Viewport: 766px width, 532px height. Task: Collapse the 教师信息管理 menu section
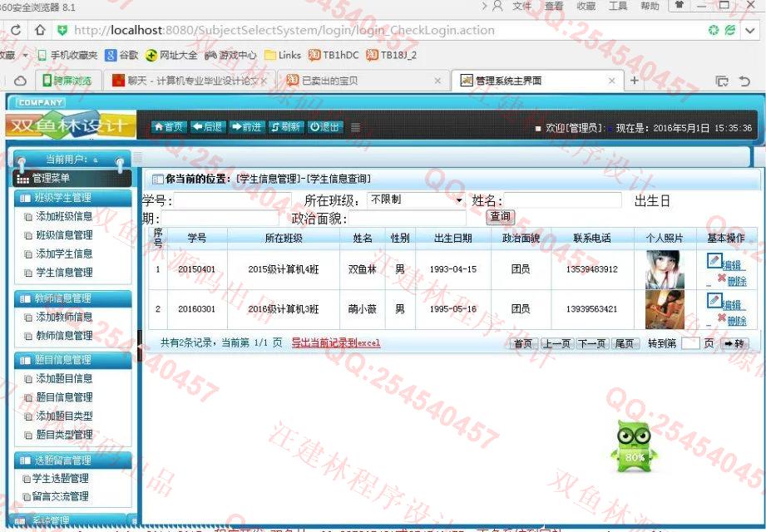point(73,298)
